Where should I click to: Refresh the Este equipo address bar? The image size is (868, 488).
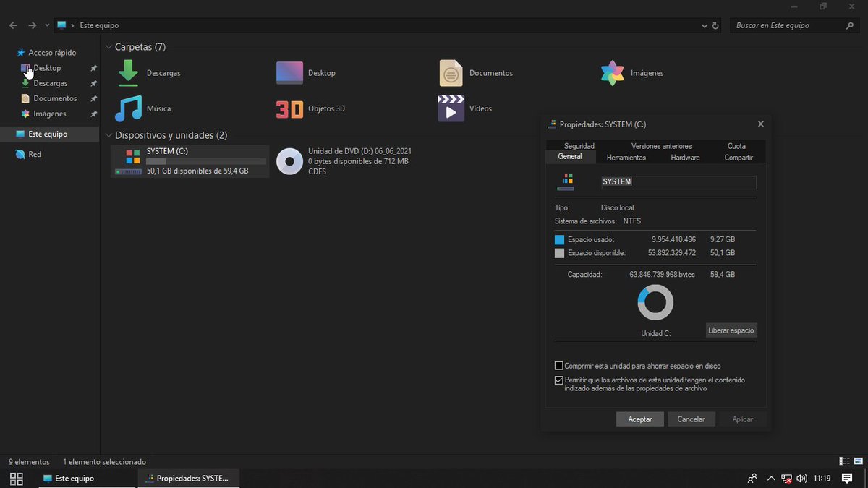pos(716,25)
